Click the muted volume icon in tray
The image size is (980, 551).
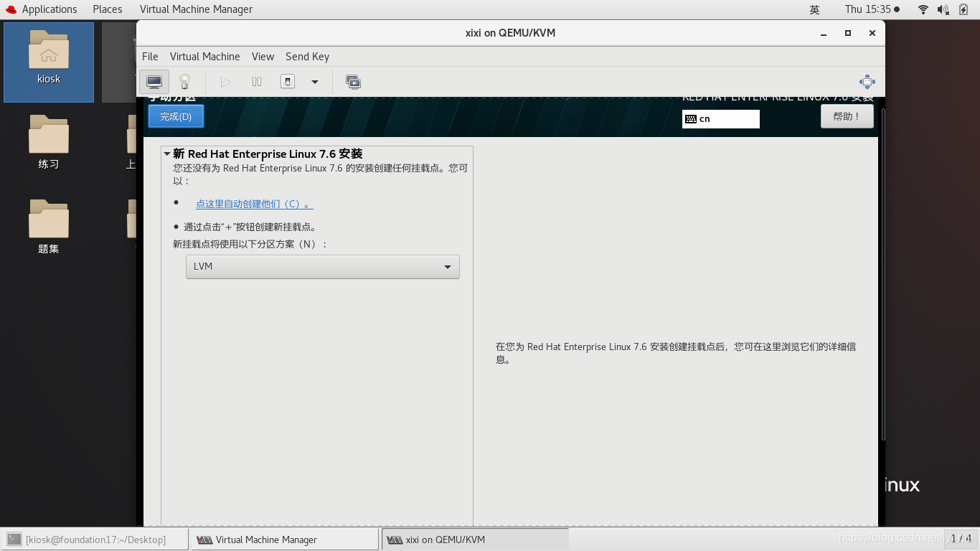click(x=941, y=9)
